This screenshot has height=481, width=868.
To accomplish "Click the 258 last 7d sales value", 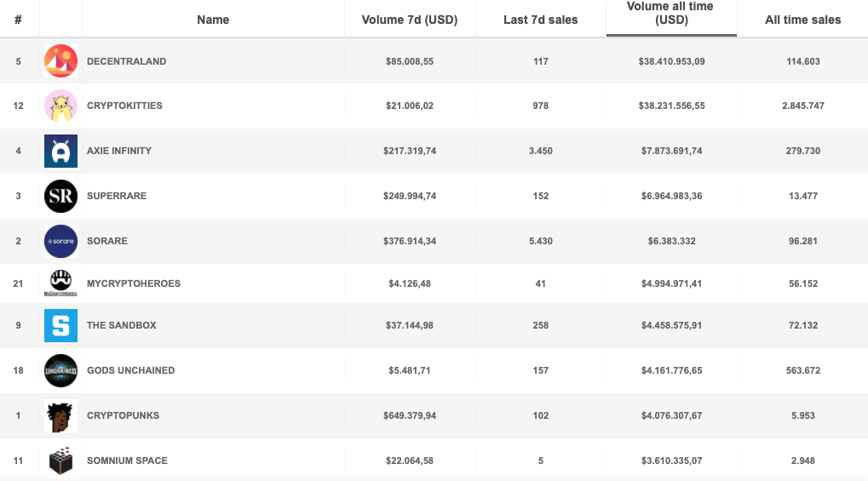I will [x=541, y=325].
